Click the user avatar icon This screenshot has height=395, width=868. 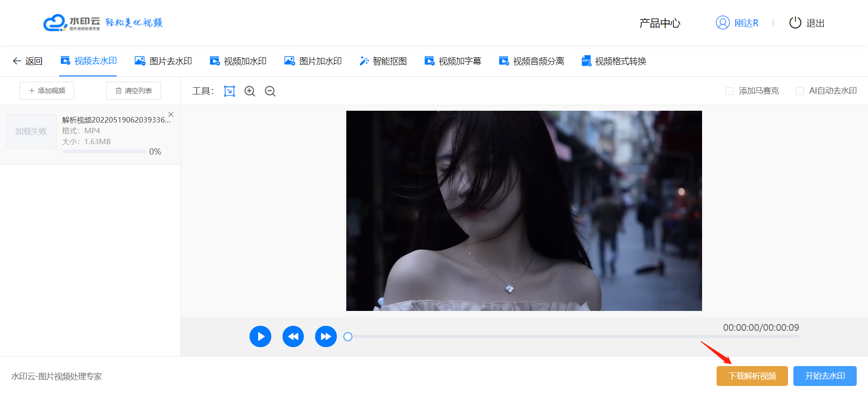pos(722,23)
